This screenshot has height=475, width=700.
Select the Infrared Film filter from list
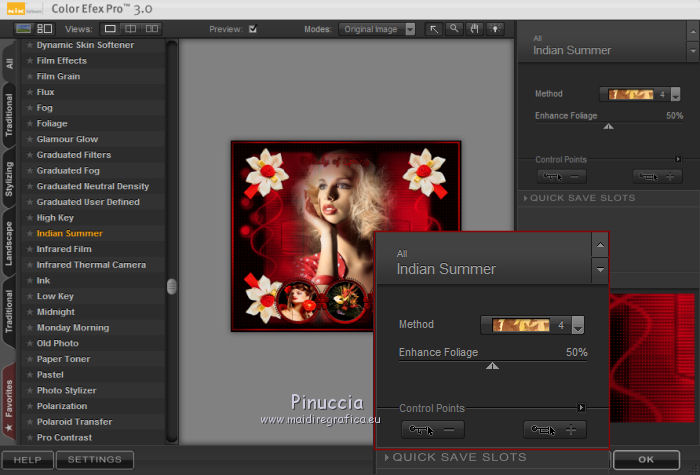point(64,249)
